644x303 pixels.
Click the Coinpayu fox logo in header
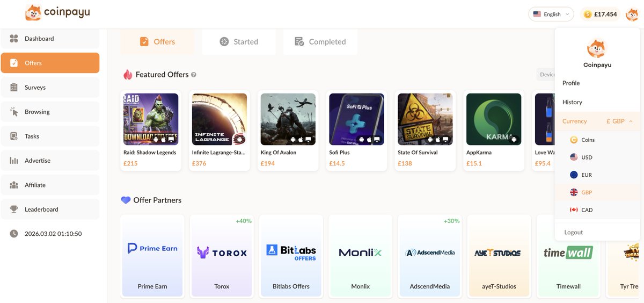(33, 12)
